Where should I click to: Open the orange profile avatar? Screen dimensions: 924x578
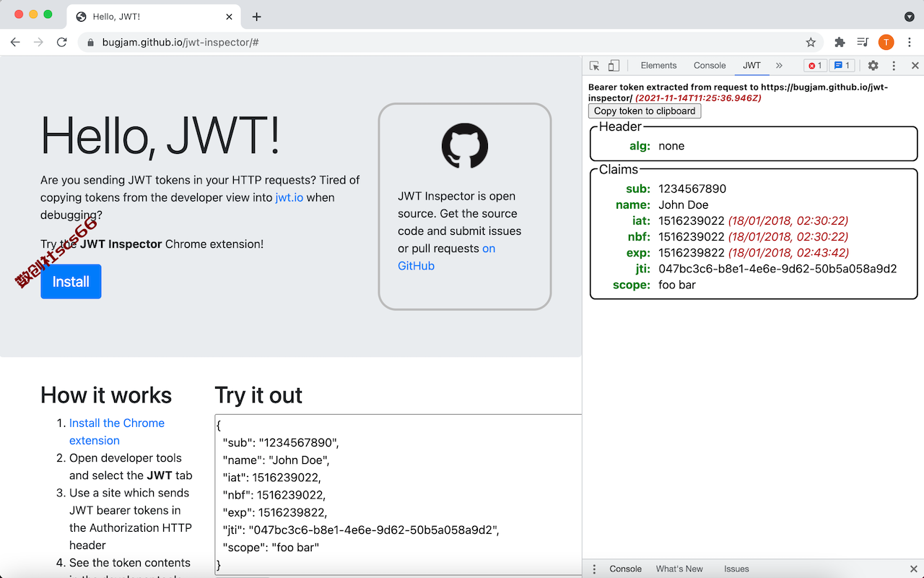[x=886, y=42]
